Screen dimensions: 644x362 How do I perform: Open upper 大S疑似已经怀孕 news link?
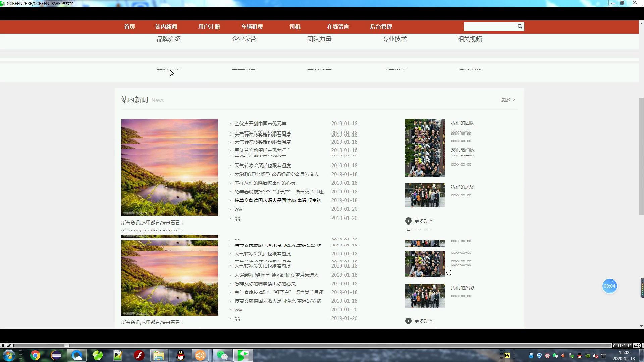click(x=276, y=174)
